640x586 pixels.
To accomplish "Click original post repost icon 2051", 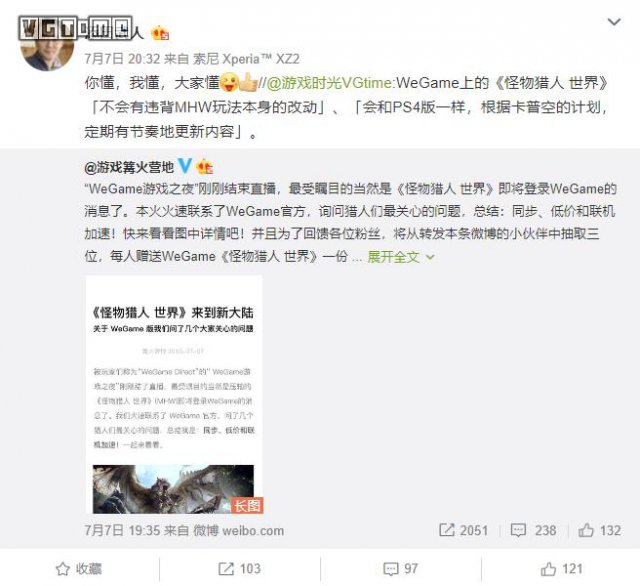I will pos(463,530).
